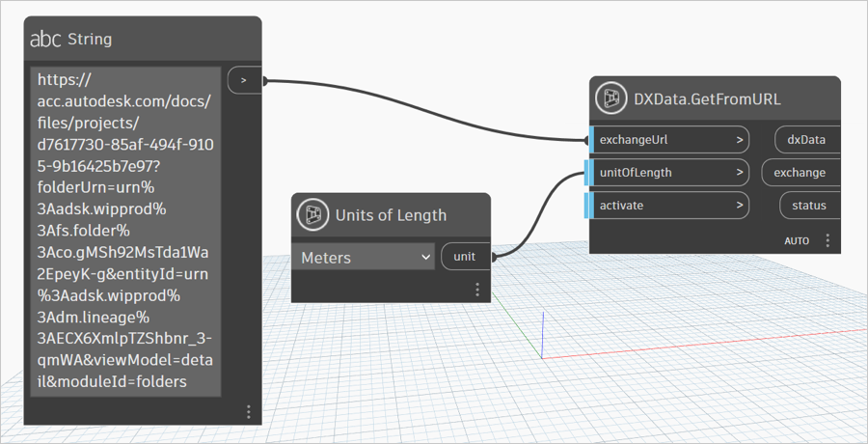The width and height of the screenshot is (868, 444).
Task: Click the String node output port
Action: click(x=244, y=80)
